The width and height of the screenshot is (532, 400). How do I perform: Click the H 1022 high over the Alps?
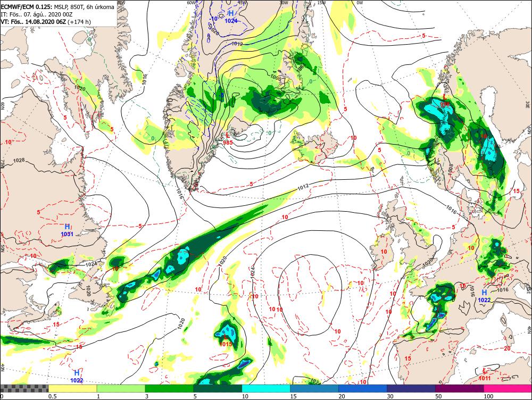[484, 296]
